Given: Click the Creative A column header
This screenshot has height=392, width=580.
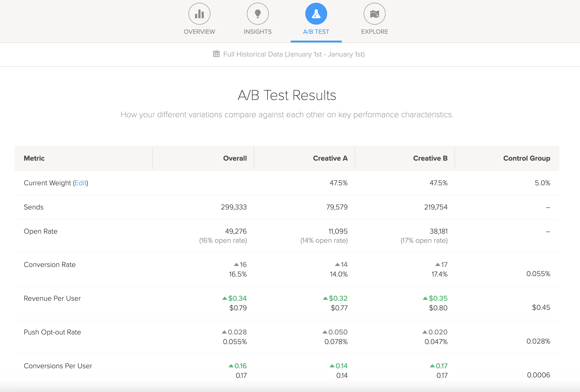Looking at the screenshot, I should pos(330,158).
